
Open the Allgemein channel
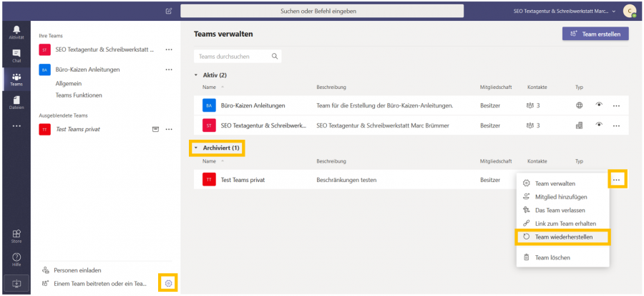pyautogui.click(x=69, y=83)
